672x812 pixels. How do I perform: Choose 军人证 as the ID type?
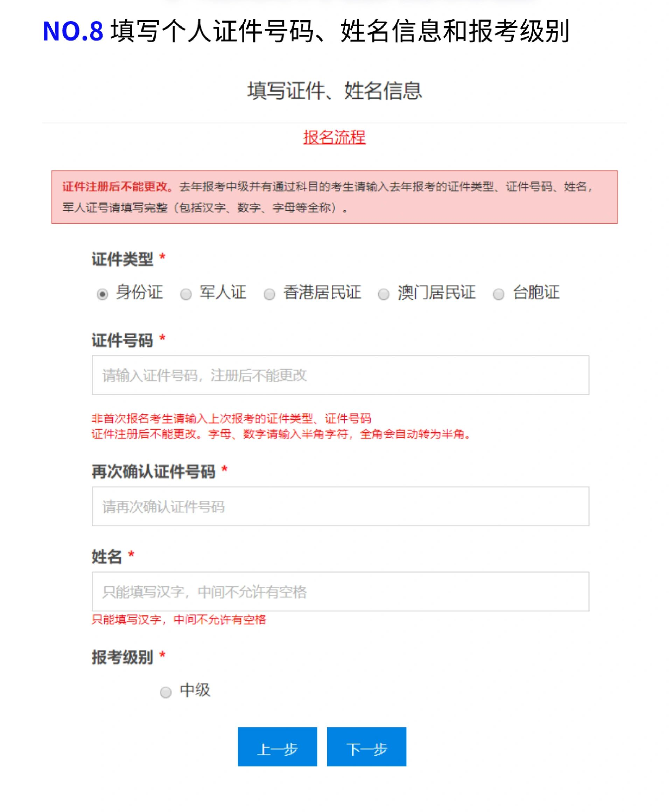(x=186, y=294)
